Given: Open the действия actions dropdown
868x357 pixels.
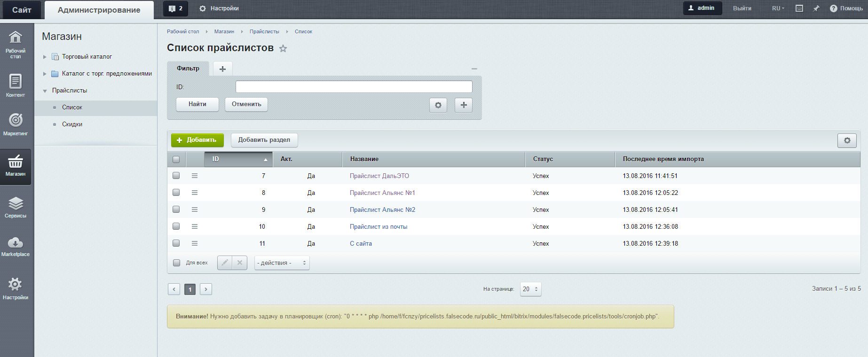Looking at the screenshot, I should click(x=282, y=263).
